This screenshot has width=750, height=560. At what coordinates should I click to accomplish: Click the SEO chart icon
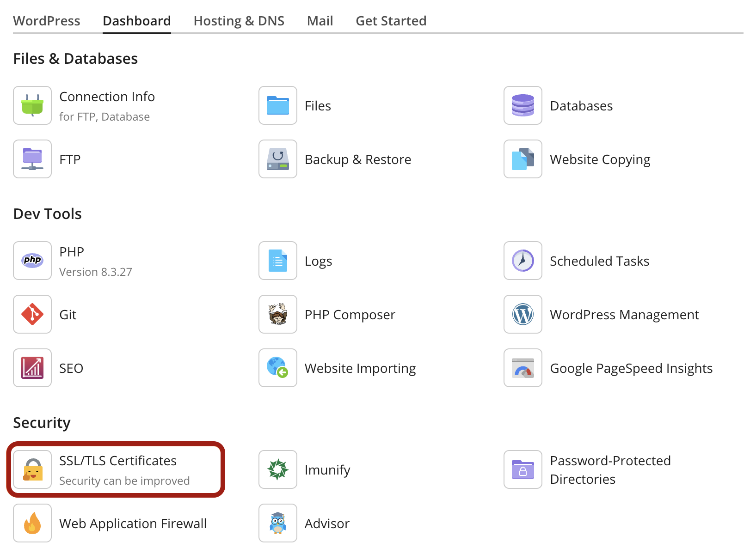tap(32, 368)
